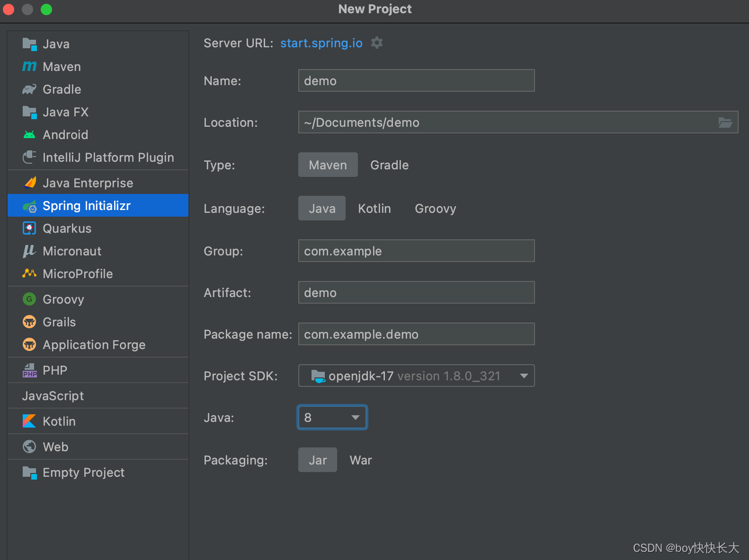Select the Java Enterprise generator label
The image size is (749, 560).
pos(88,183)
